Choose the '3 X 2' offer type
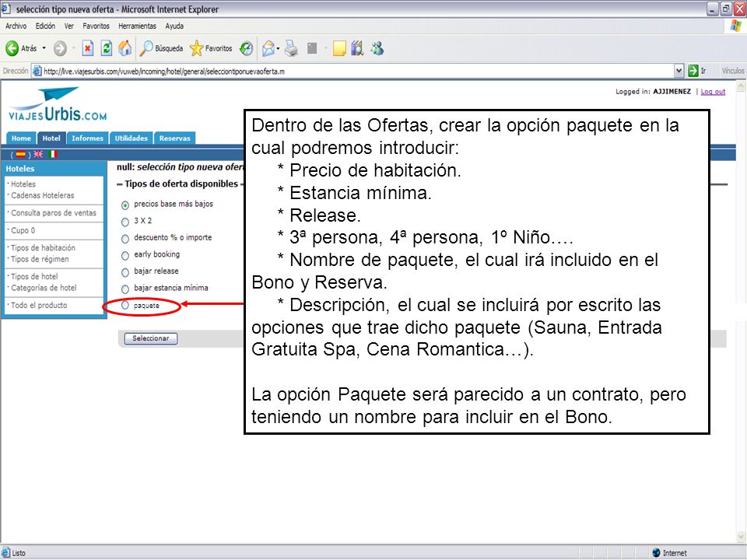Screen dimensions: 747x560 click(125, 222)
